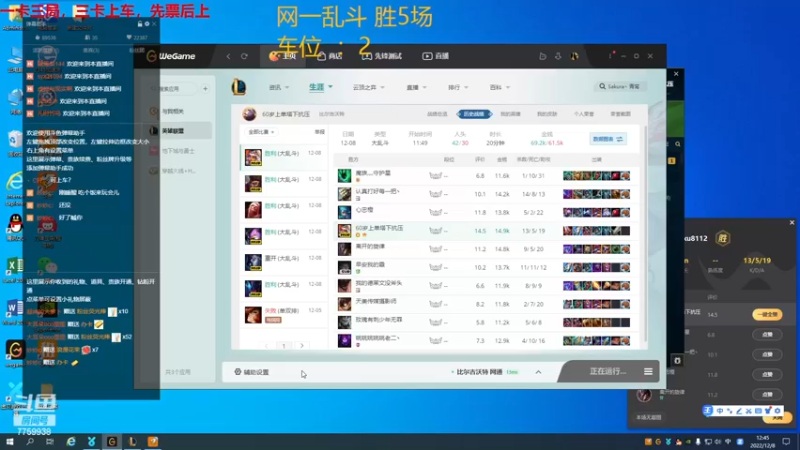This screenshot has height=450, width=800.
Task: Like the player rated 10.1 with 点赞
Action: pyautogui.click(x=767, y=354)
